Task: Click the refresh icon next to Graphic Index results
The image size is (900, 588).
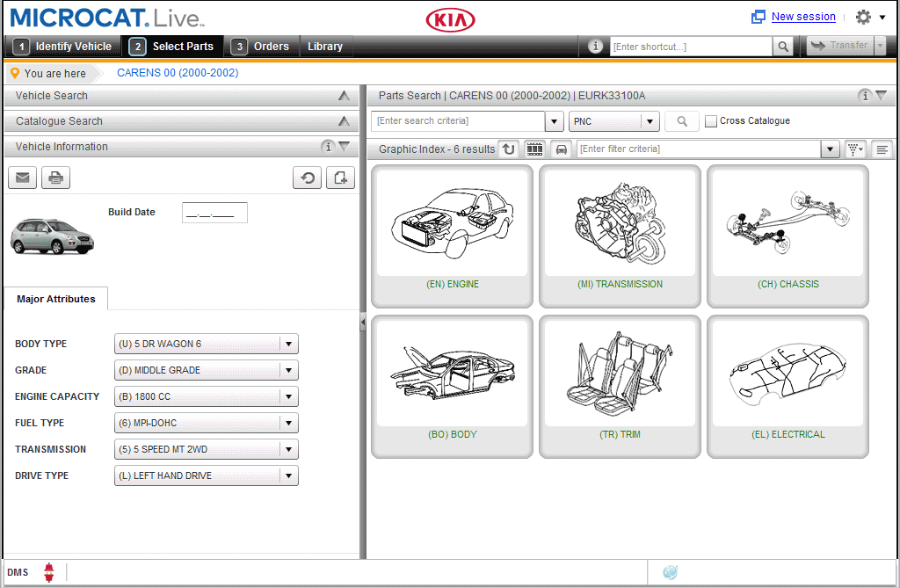Action: click(509, 149)
